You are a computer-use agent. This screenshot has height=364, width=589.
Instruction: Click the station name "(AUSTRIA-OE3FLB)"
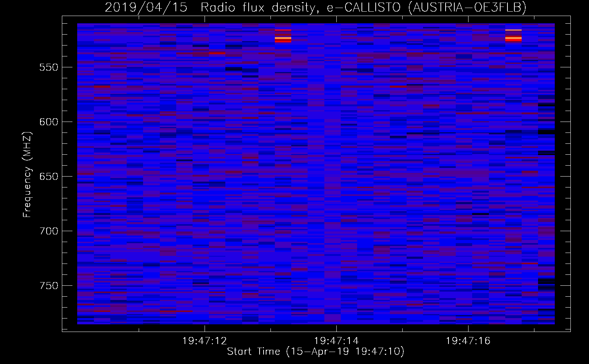pos(467,8)
